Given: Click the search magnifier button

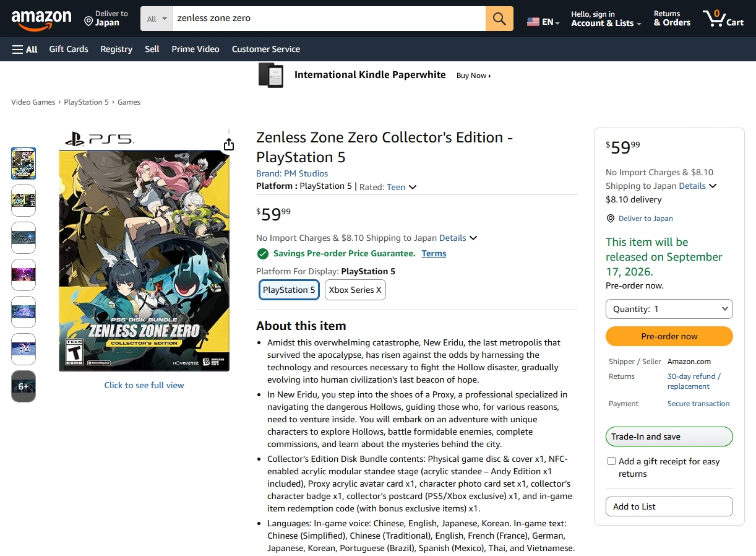Looking at the screenshot, I should (x=499, y=19).
